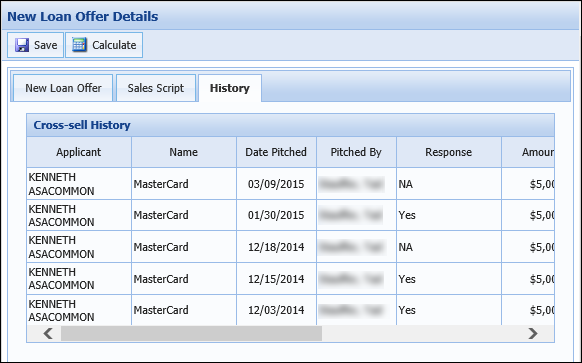Click the Save button label
582x363 pixels.
[46, 45]
